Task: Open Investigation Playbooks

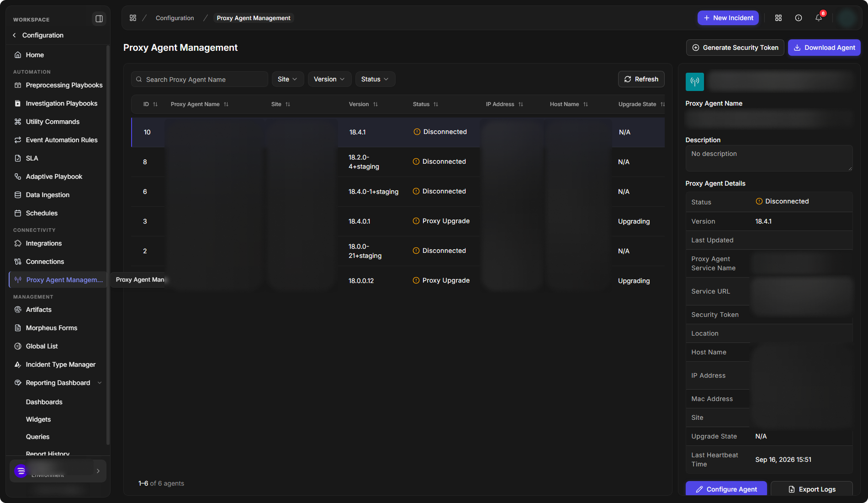Action: [58, 103]
